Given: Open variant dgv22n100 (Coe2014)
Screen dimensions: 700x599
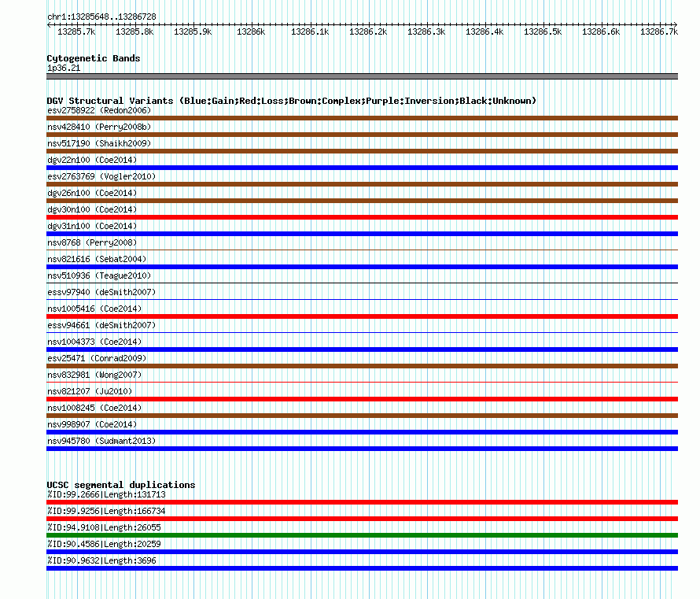Looking at the screenshot, I should (x=92, y=160).
